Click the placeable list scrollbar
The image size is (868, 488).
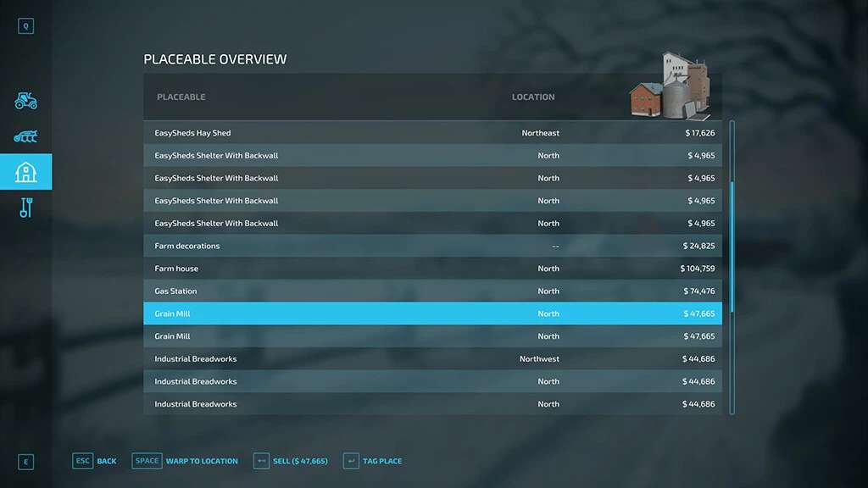pos(732,237)
